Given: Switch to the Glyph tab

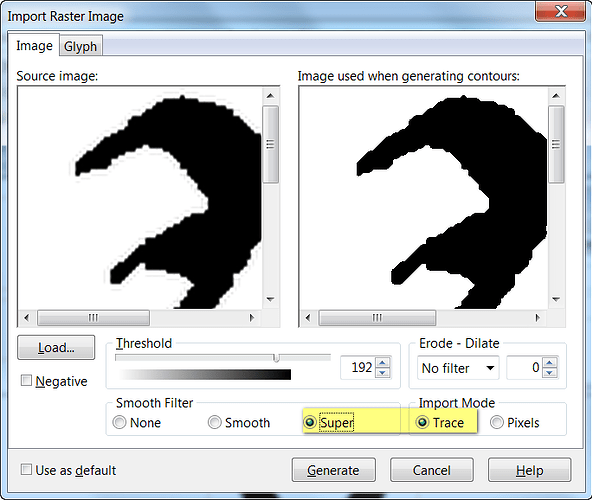Looking at the screenshot, I should [80, 46].
